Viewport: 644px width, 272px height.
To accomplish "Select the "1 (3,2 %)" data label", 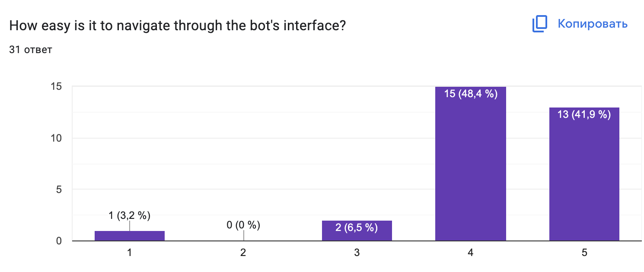I will (x=129, y=215).
